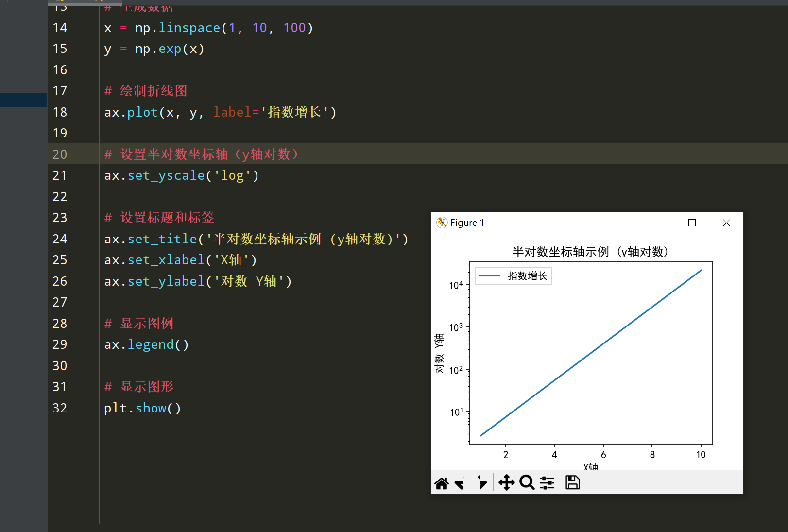The image size is (788, 532).
Task: Click set_yscale('log') on line 21
Action: (x=193, y=175)
